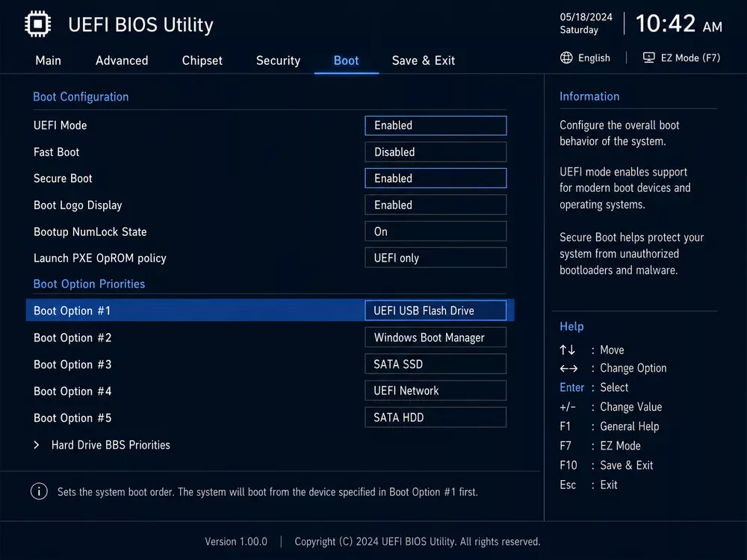Click left-right arrows Change Option icon
747x560 pixels.
point(568,369)
